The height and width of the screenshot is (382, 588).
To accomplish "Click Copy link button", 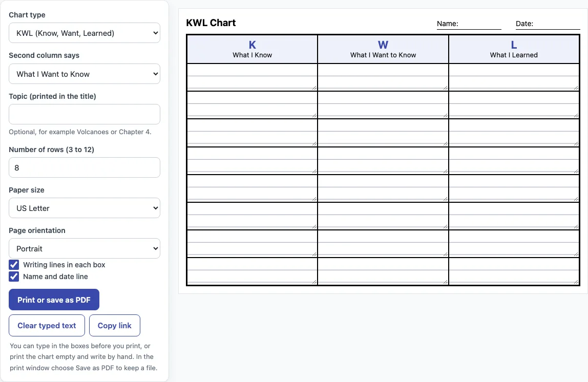I will coord(115,325).
